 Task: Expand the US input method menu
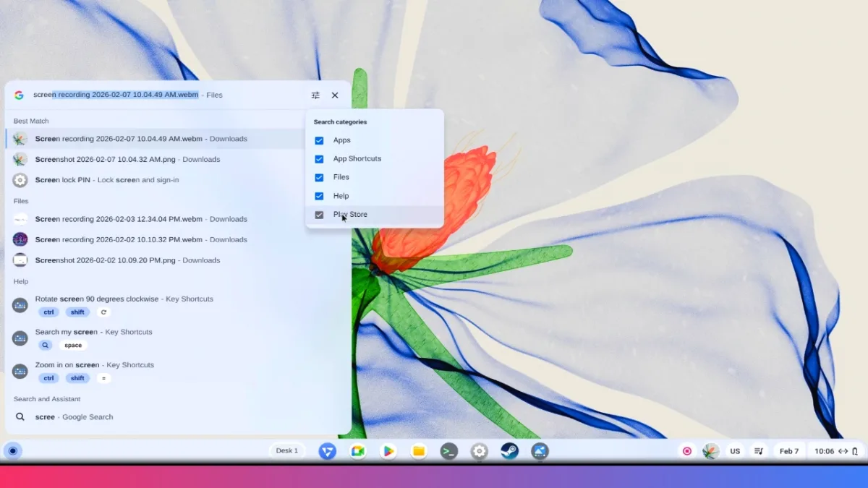[735, 451]
